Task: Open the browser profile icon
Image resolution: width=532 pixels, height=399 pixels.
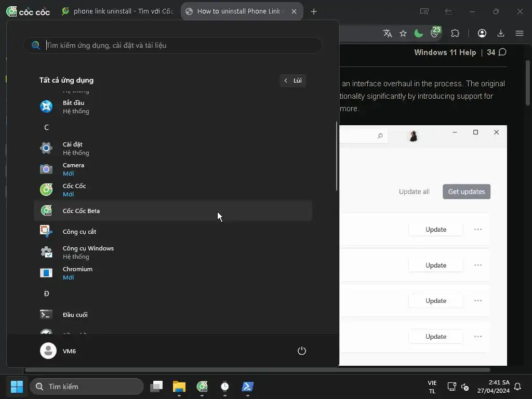Action: (482, 33)
